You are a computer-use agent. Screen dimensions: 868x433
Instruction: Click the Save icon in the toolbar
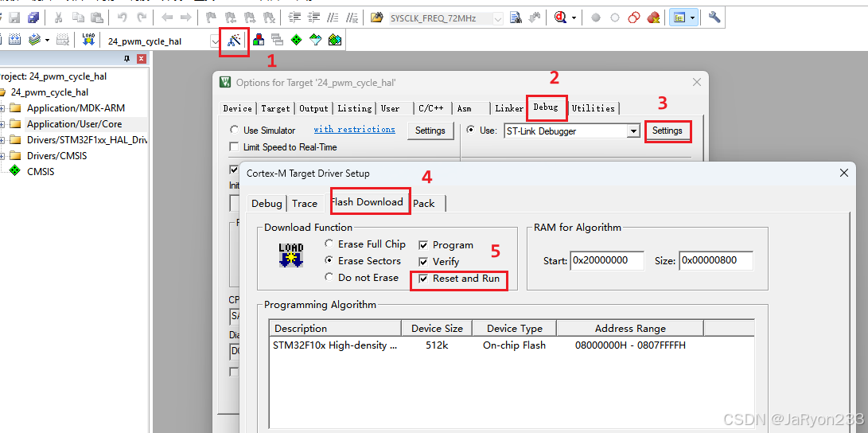(14, 18)
